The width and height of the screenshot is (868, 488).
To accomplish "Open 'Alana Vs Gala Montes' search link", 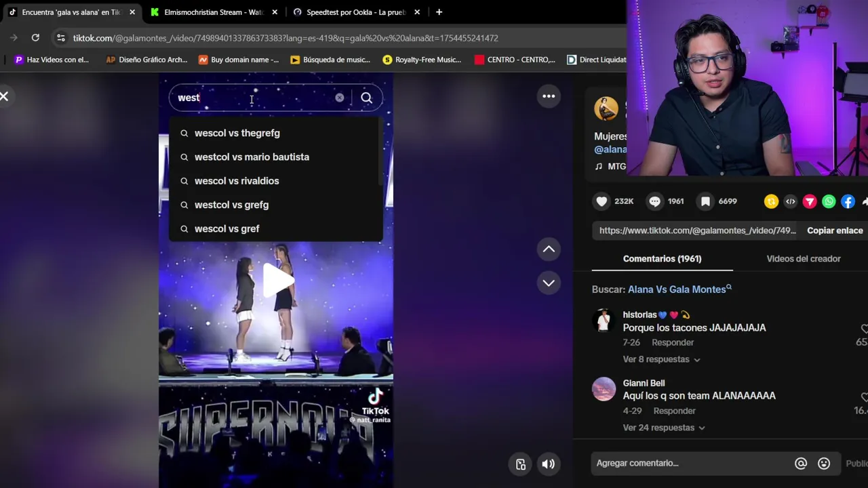I will coord(679,289).
